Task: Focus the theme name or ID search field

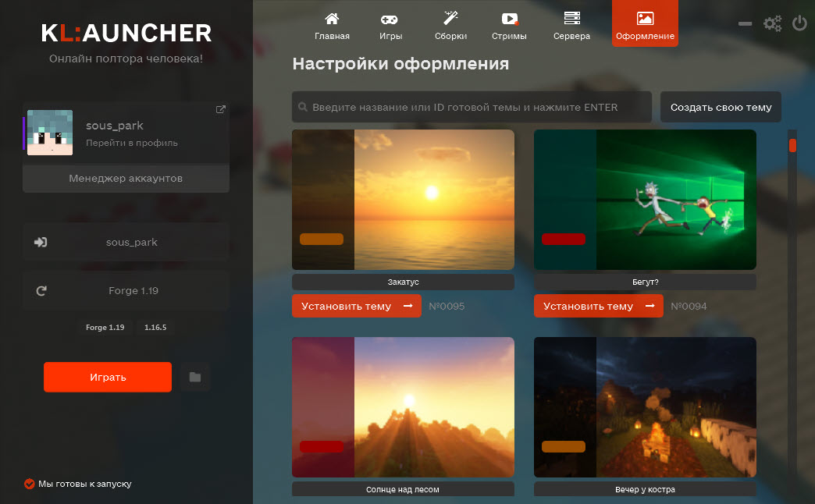Action: tap(472, 107)
